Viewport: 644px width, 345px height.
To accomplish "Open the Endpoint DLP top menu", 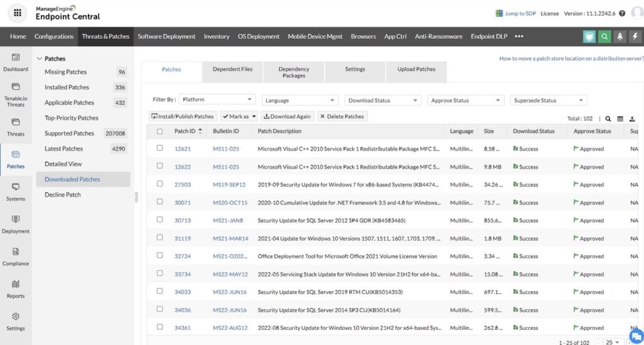I will coord(489,36).
